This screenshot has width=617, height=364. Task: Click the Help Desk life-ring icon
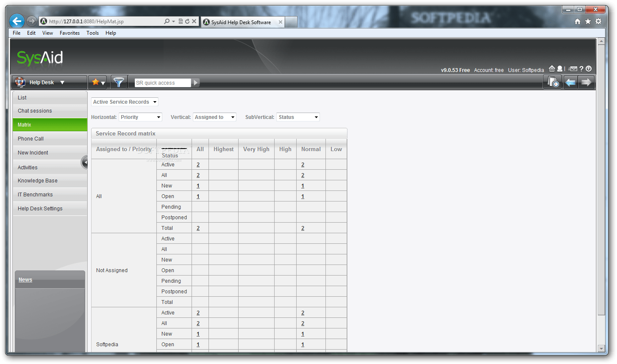click(x=19, y=82)
